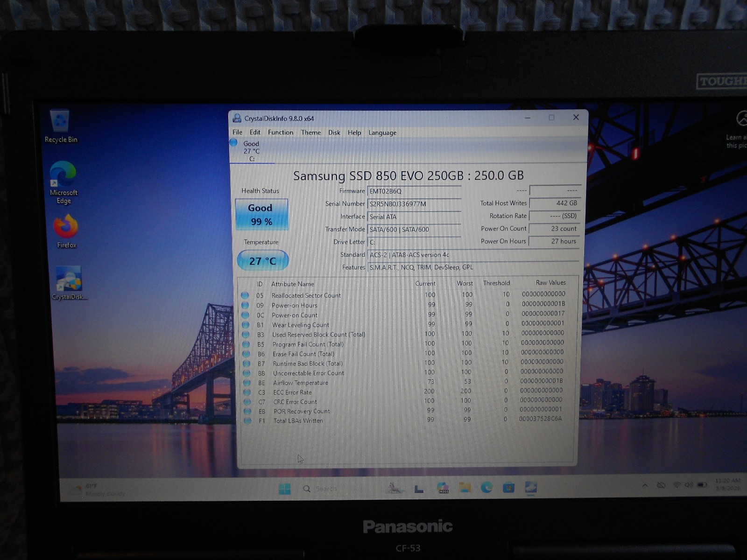Viewport: 747px width, 560px height.
Task: Click the status dot for Erase Fail Count
Action: pyautogui.click(x=246, y=354)
